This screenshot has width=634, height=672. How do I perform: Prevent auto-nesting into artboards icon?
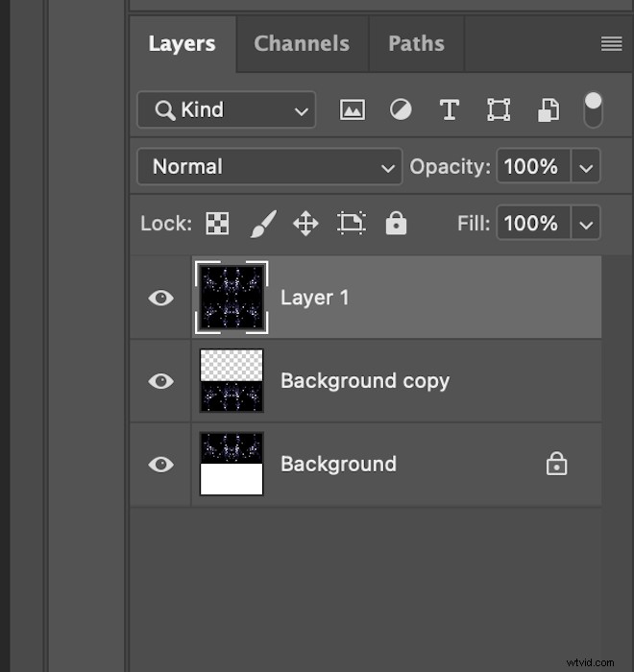point(352,224)
